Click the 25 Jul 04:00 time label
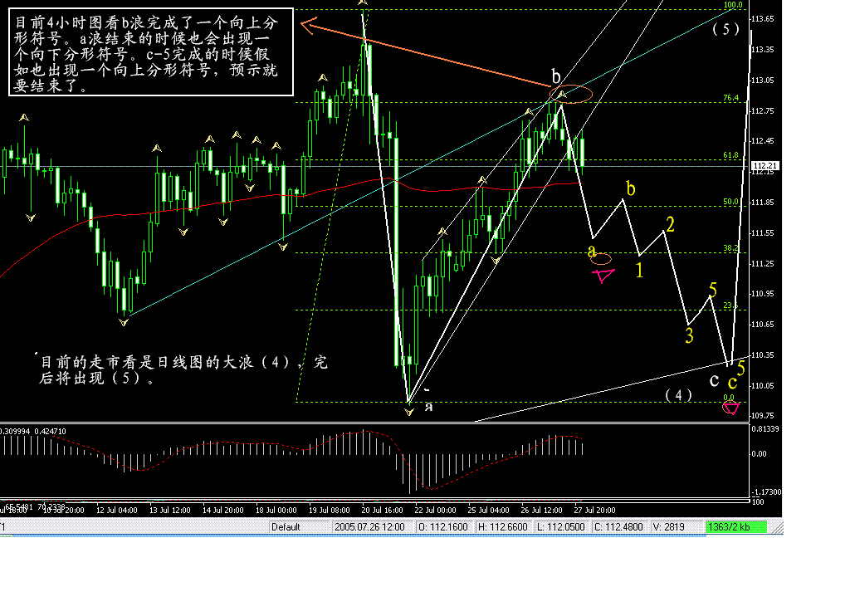This screenshot has width=850, height=616. click(x=488, y=511)
